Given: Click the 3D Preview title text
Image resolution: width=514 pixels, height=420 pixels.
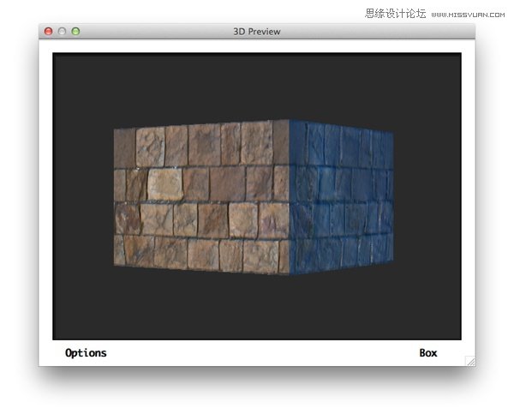Looking at the screenshot, I should coord(257,32).
